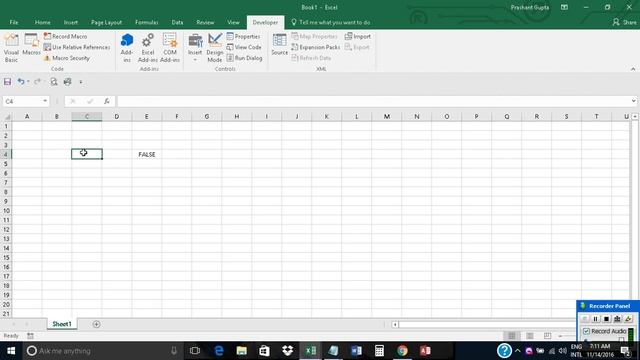The image size is (640, 360).
Task: Click Quick Print icon
Action: [x=67, y=82]
